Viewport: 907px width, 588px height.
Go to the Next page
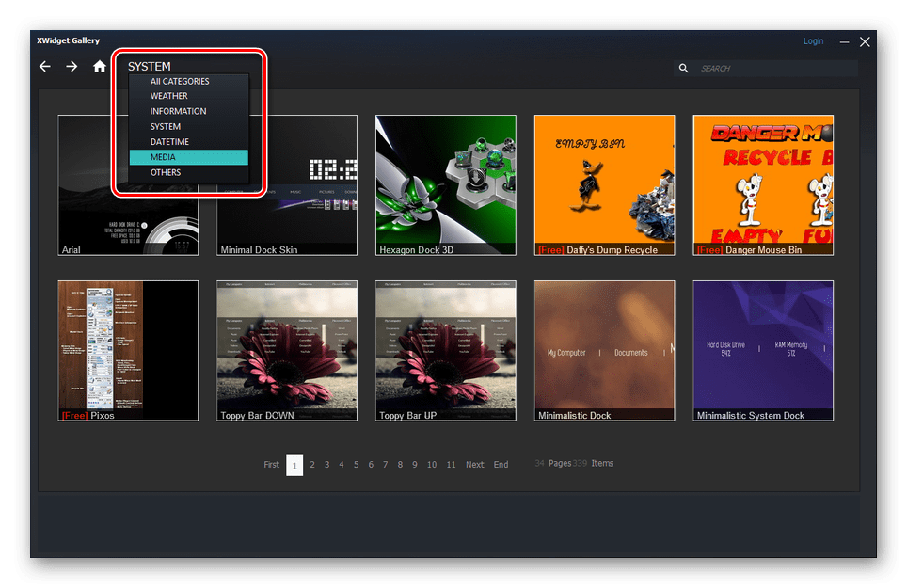[475, 465]
